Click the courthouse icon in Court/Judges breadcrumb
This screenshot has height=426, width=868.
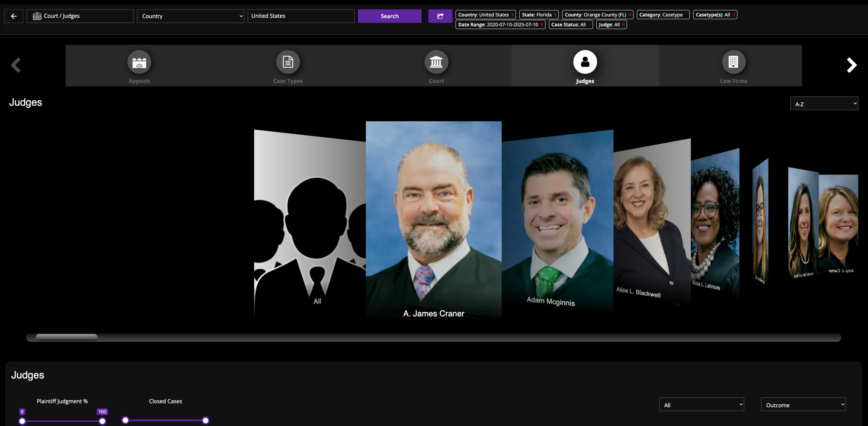point(37,16)
